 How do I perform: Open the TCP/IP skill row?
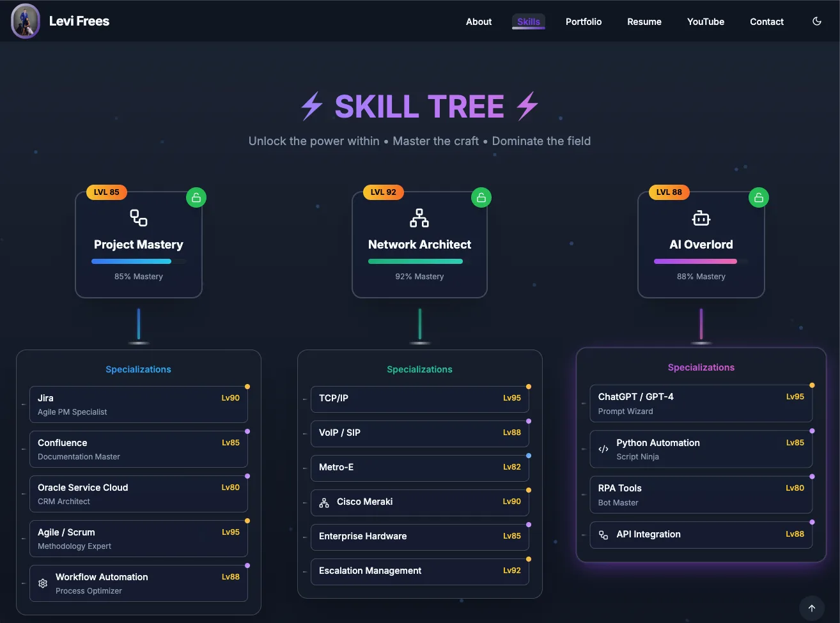click(x=420, y=399)
